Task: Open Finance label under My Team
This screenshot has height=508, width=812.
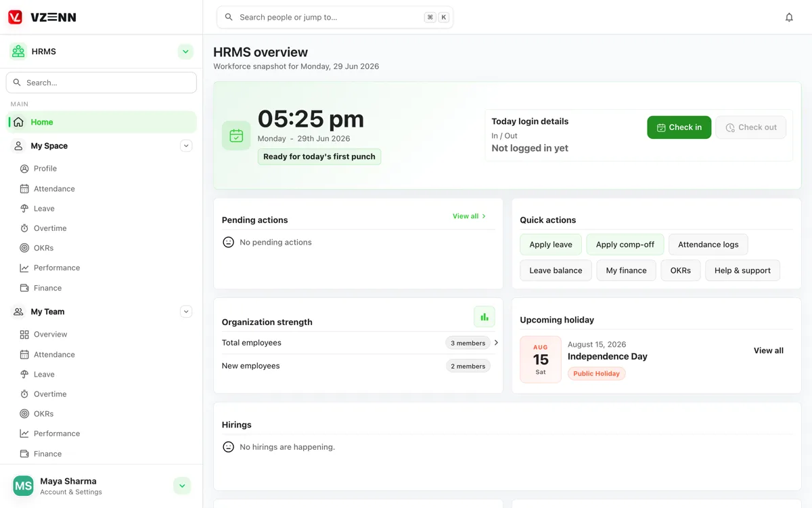Action: (47, 454)
